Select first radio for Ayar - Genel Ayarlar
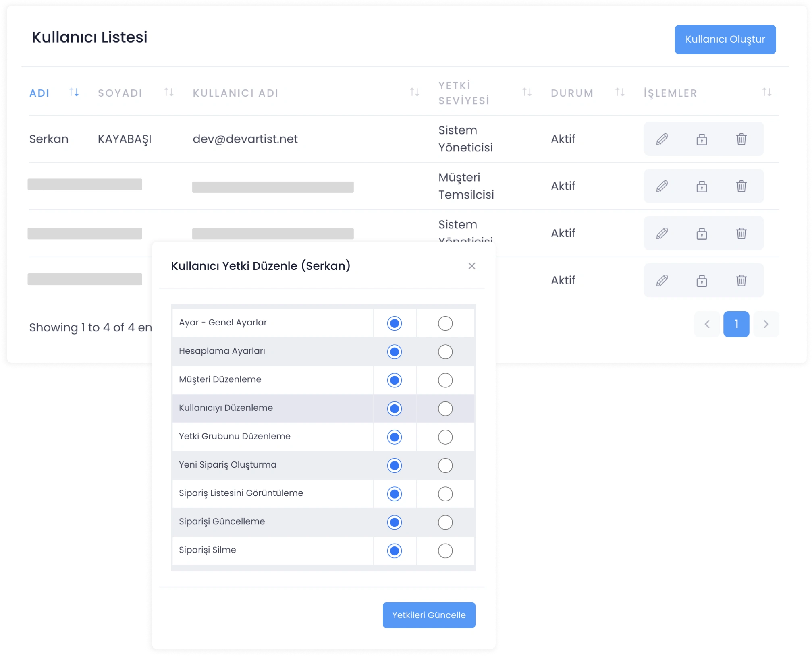The width and height of the screenshot is (812, 656). pyautogui.click(x=395, y=323)
